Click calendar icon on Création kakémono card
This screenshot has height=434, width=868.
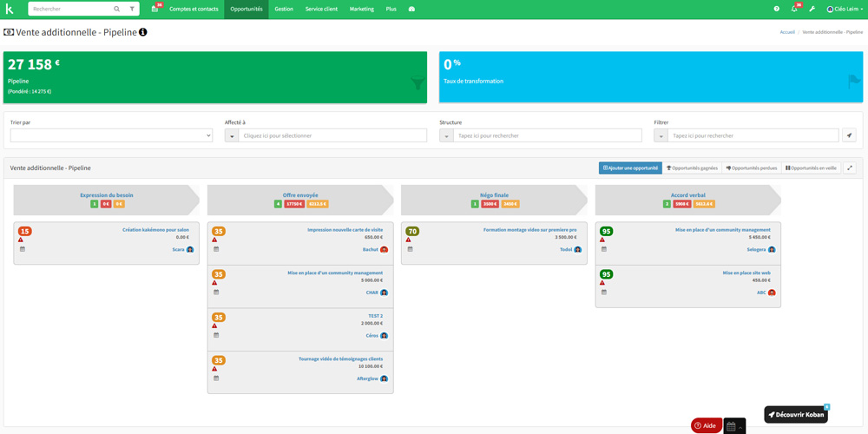[x=23, y=249]
